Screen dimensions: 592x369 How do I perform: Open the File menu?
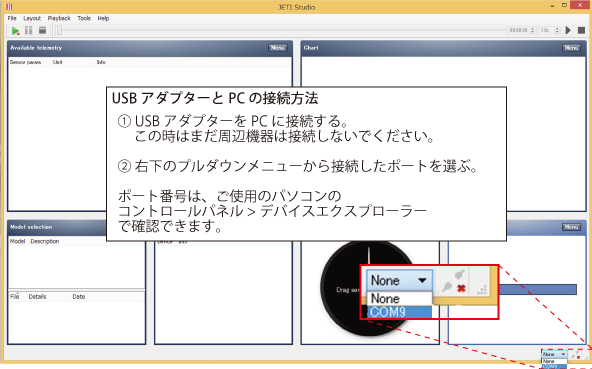coord(12,18)
